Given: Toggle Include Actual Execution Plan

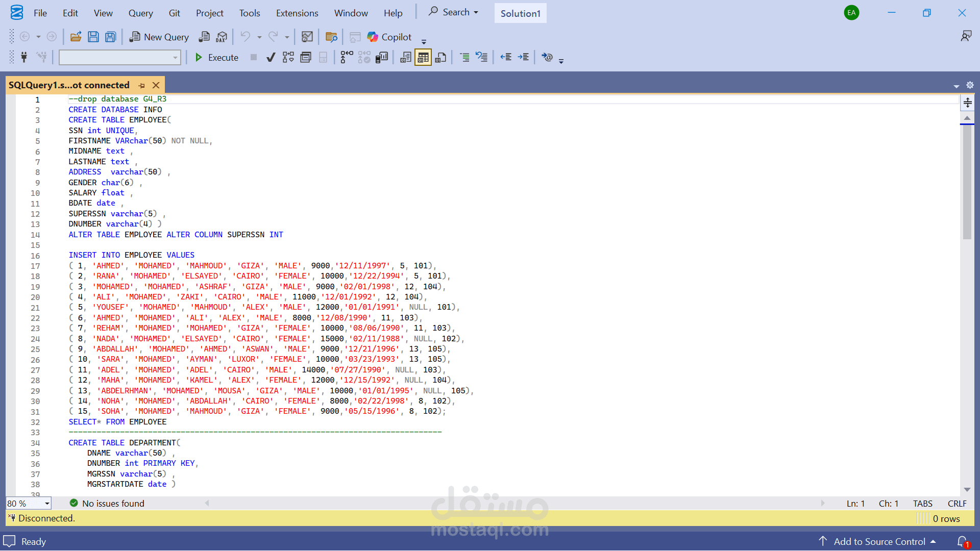Looking at the screenshot, I should (347, 57).
